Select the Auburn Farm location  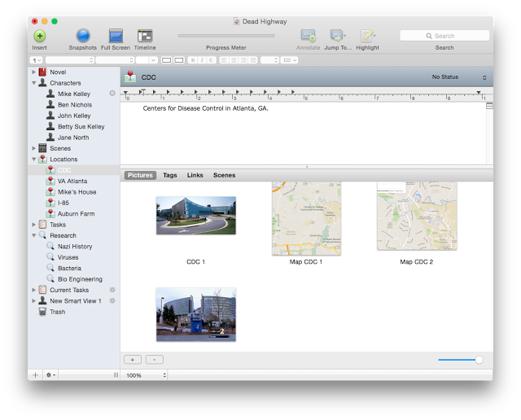tap(76, 213)
